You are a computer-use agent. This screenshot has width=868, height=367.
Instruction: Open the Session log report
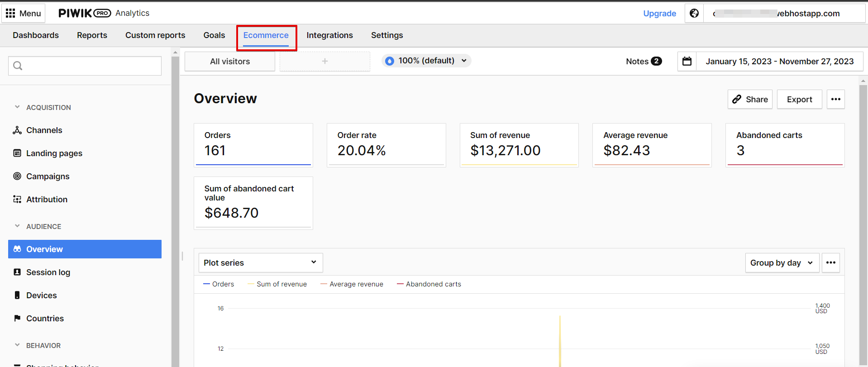point(48,272)
